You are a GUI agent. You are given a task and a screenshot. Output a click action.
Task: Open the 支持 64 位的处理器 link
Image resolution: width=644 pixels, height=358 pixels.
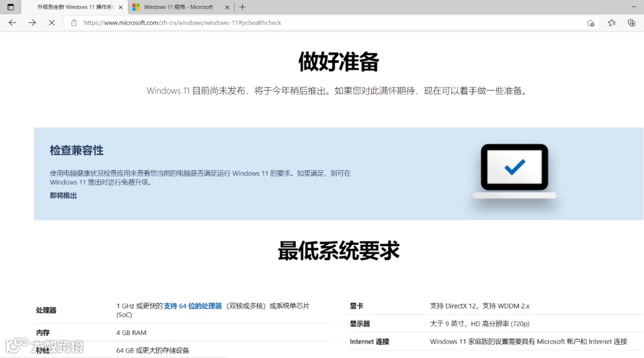pyautogui.click(x=193, y=306)
